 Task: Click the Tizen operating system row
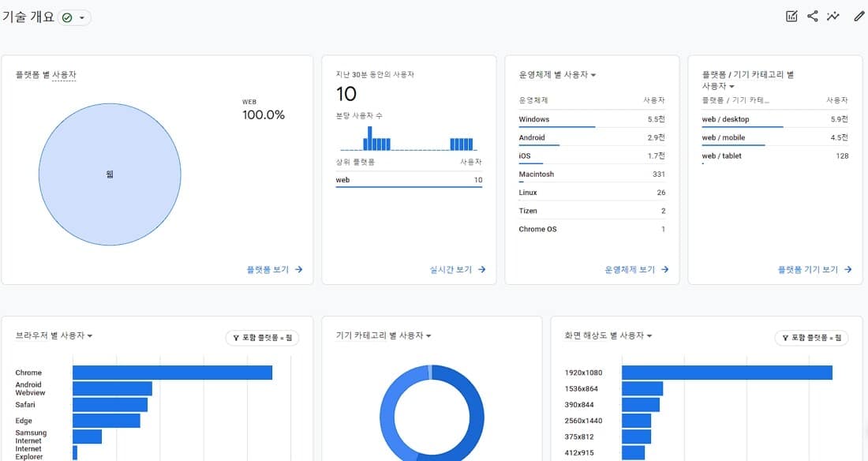point(592,211)
